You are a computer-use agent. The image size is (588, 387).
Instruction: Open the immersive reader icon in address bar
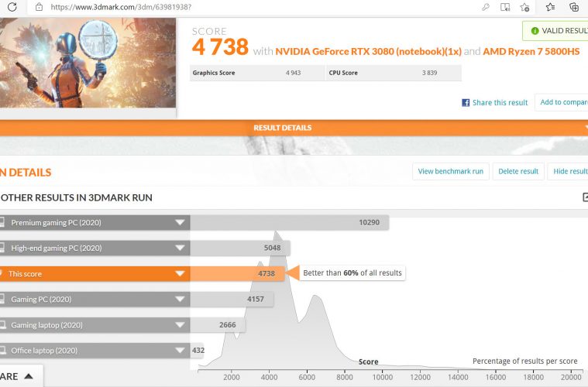(505, 7)
